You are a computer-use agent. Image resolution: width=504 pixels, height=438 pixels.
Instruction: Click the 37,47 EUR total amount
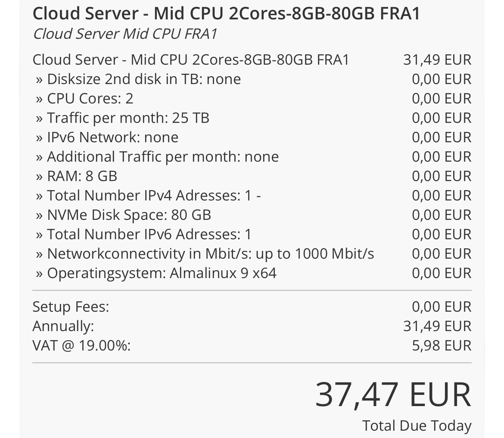coord(393,394)
